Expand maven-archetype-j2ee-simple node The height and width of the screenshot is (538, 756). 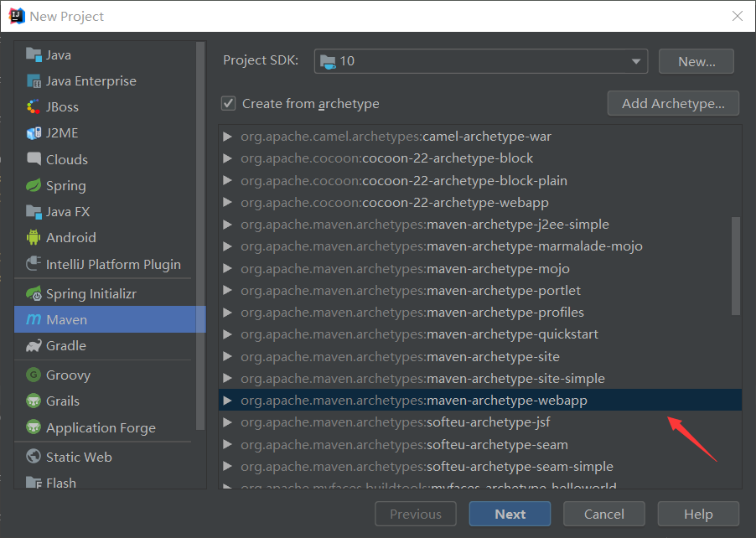[228, 225]
